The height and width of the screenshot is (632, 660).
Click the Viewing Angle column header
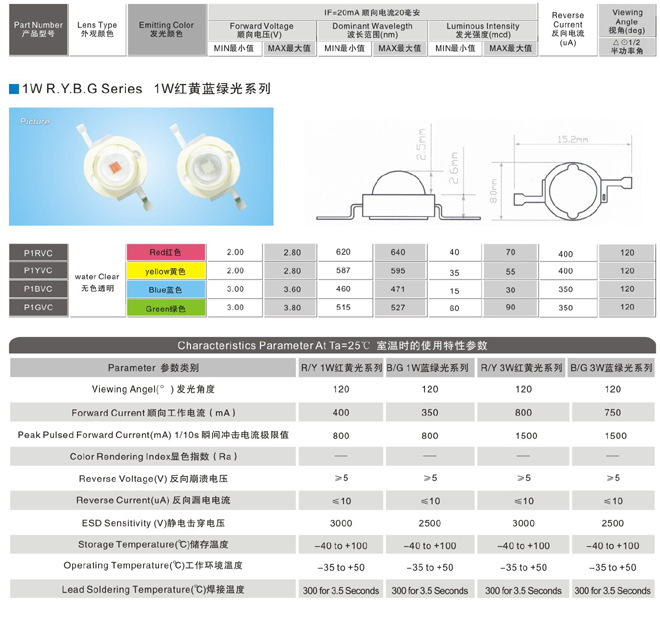627,28
